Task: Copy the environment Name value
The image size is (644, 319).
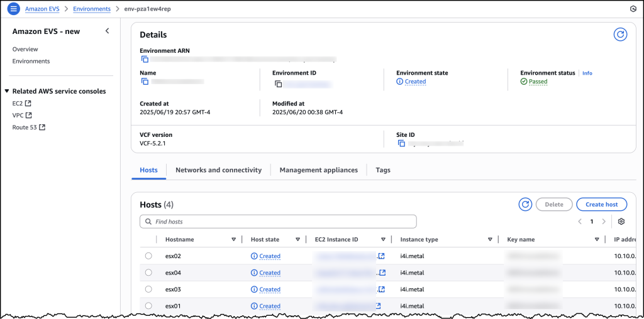Action: (x=145, y=82)
